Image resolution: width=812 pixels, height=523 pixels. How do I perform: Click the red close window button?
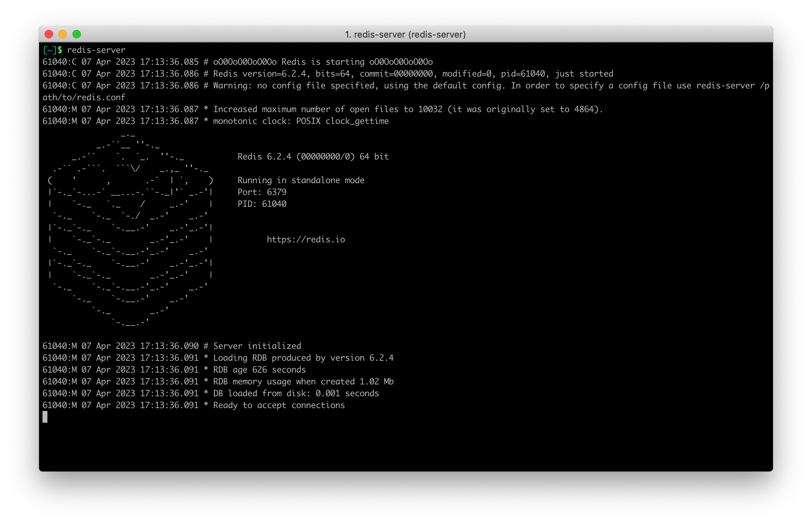coord(49,34)
